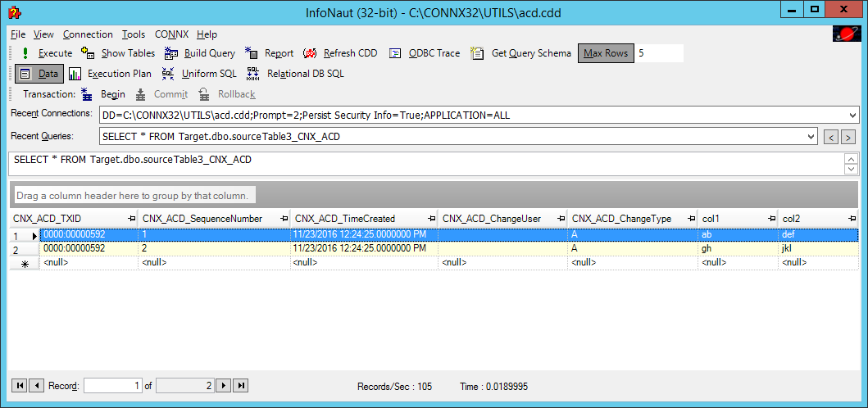Click the current Record number field

pos(113,386)
